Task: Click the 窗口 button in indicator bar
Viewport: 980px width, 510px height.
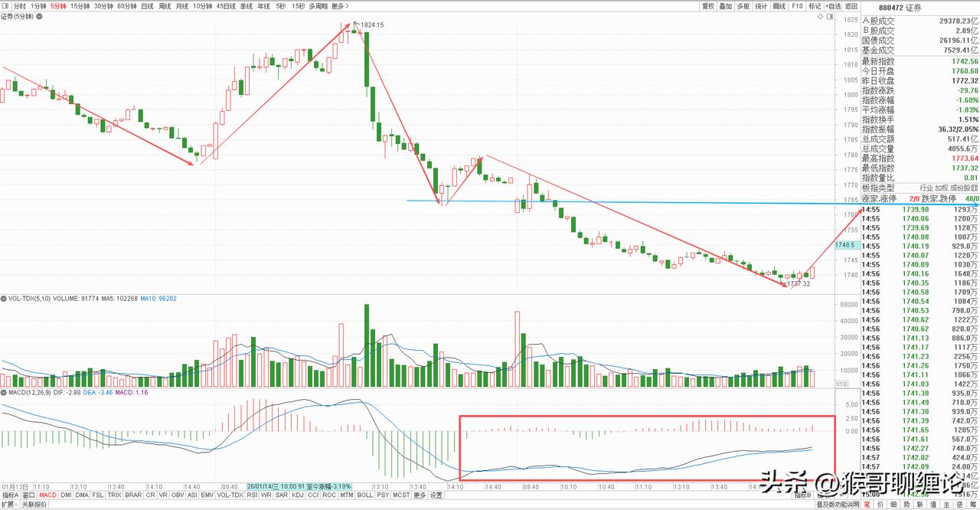Action: click(x=28, y=495)
